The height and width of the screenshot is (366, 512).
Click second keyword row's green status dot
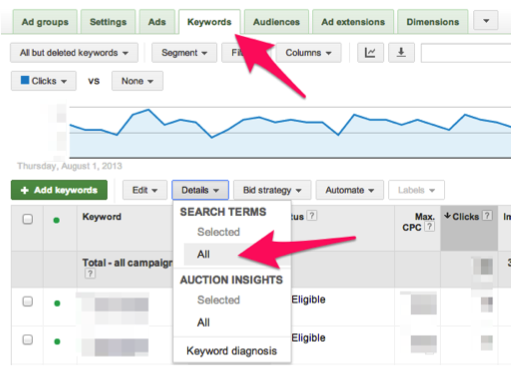tap(57, 342)
